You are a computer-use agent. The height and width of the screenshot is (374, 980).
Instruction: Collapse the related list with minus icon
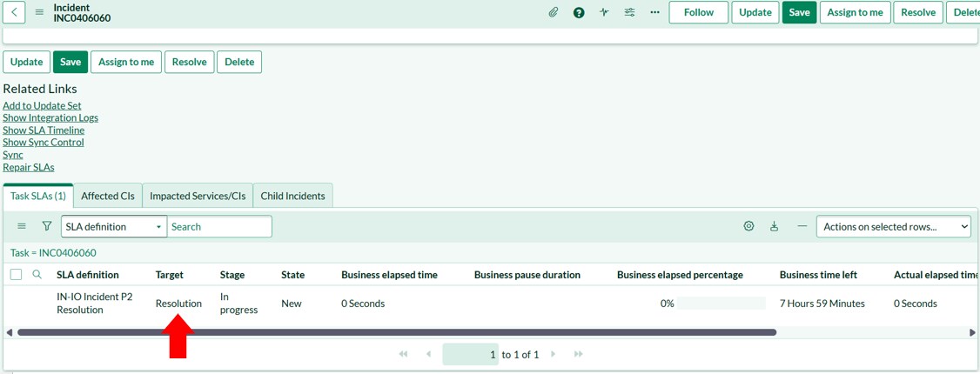(802, 227)
